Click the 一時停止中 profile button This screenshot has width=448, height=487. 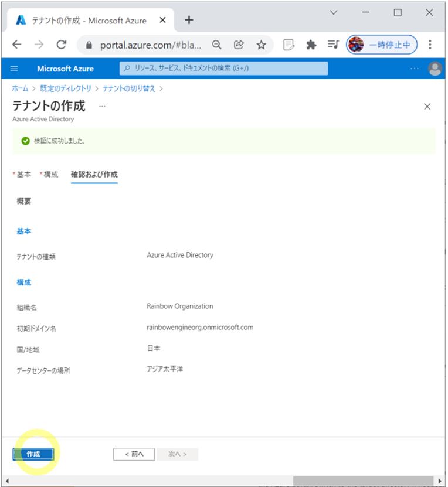[382, 45]
